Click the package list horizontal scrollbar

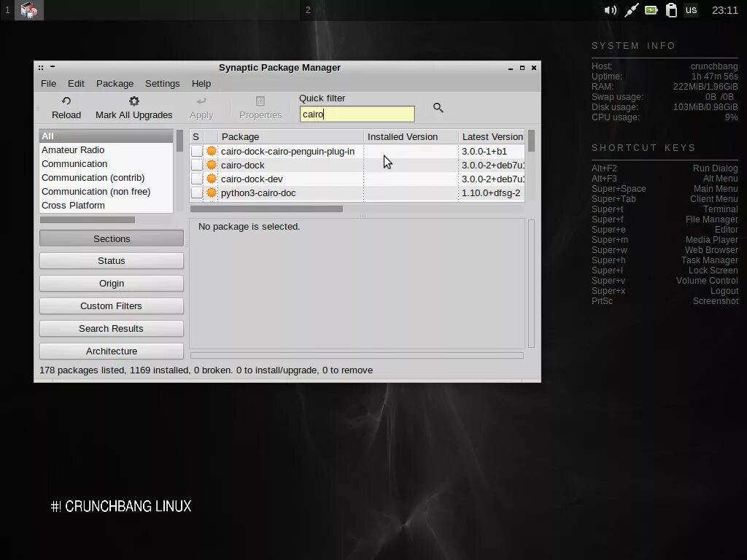266,209
